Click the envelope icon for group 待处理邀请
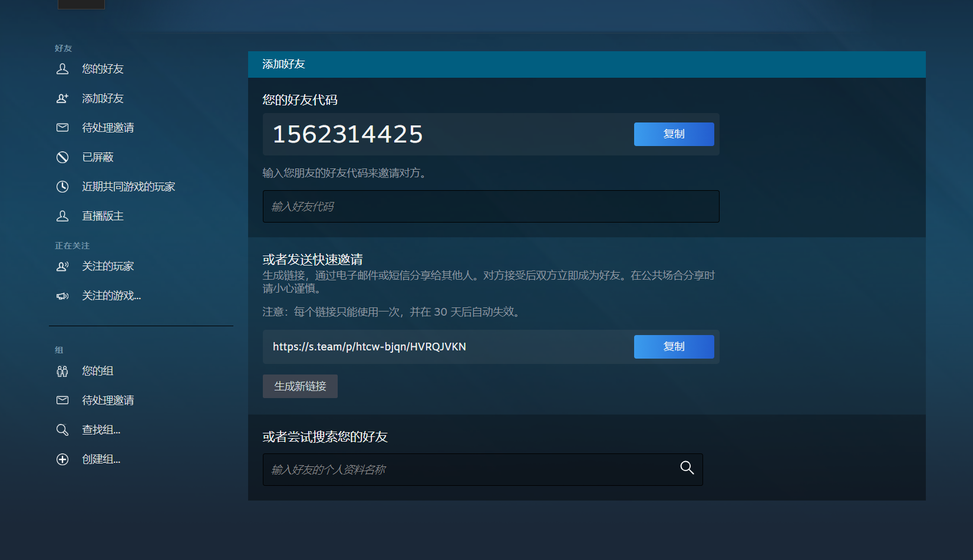 click(62, 400)
